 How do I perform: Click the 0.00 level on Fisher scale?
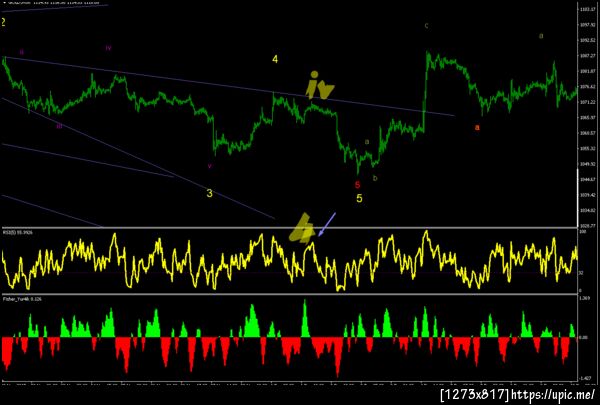pos(583,338)
